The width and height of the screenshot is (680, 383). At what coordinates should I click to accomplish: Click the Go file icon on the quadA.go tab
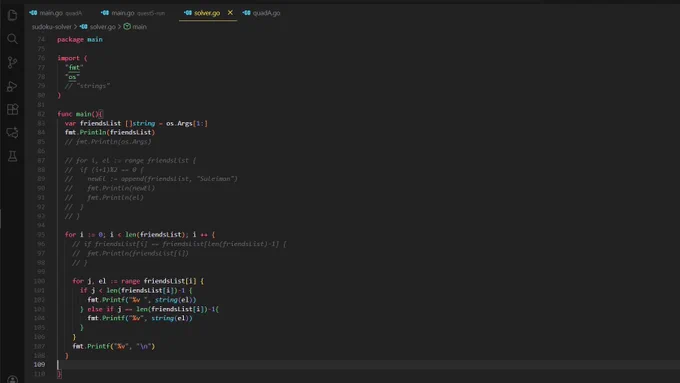pyautogui.click(x=246, y=13)
